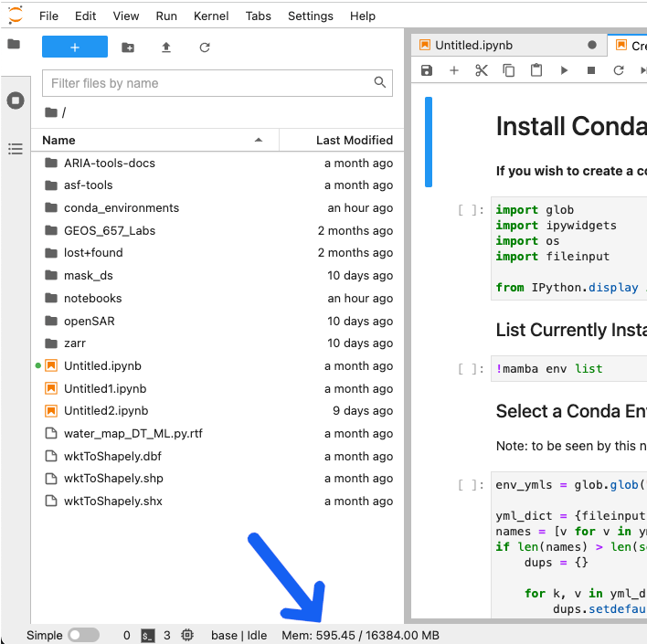
Task: Interrupt the kernel with stop button
Action: 591,70
